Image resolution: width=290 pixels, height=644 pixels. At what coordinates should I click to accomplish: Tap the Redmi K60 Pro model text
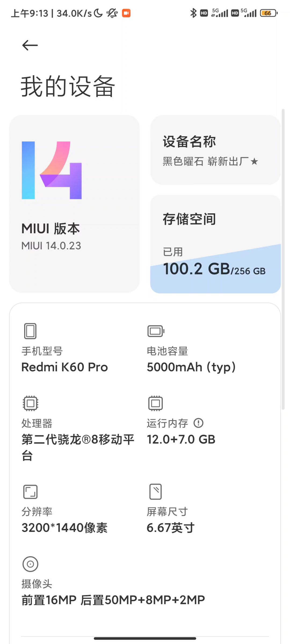click(64, 367)
